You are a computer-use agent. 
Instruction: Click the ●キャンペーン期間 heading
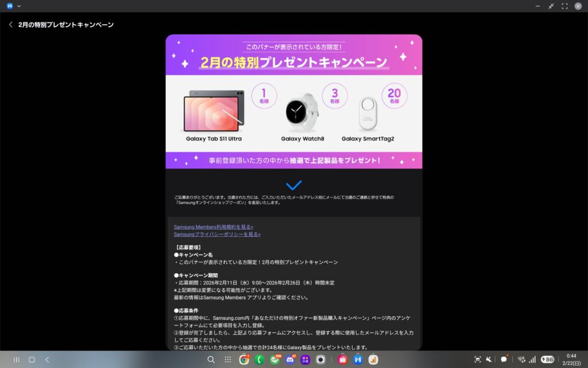196,275
